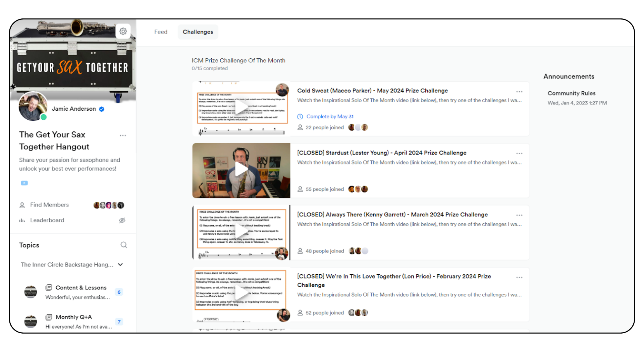Open We're In This Love Together February challenge

click(394, 281)
